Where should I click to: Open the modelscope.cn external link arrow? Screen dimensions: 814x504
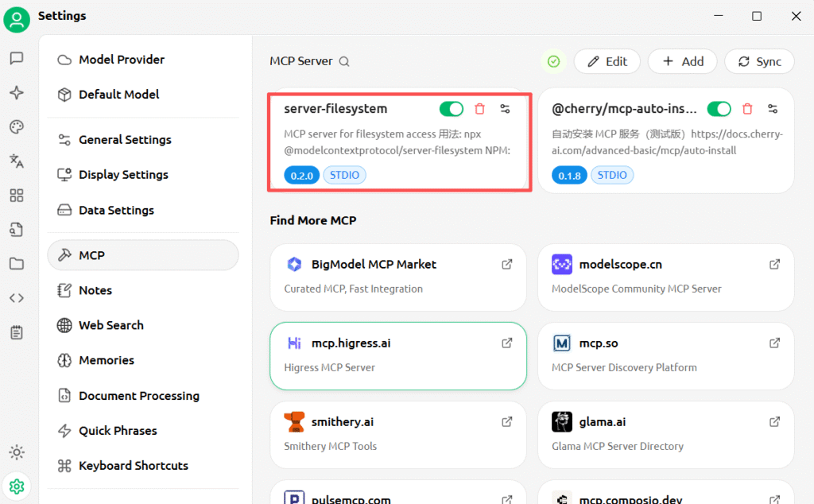(x=775, y=265)
